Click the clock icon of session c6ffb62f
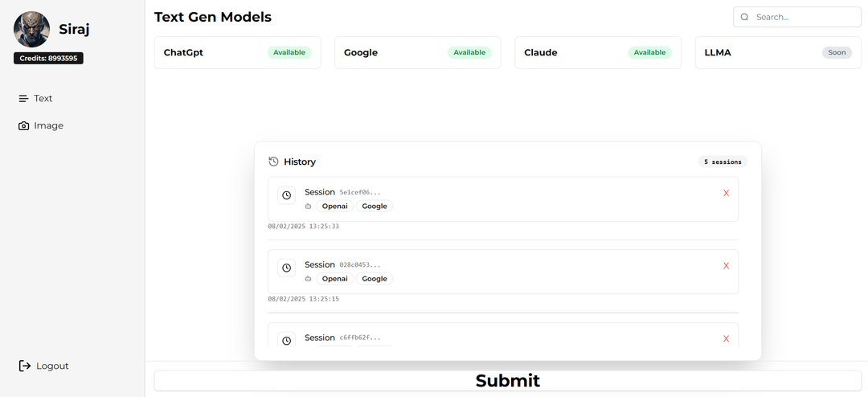 pos(286,341)
